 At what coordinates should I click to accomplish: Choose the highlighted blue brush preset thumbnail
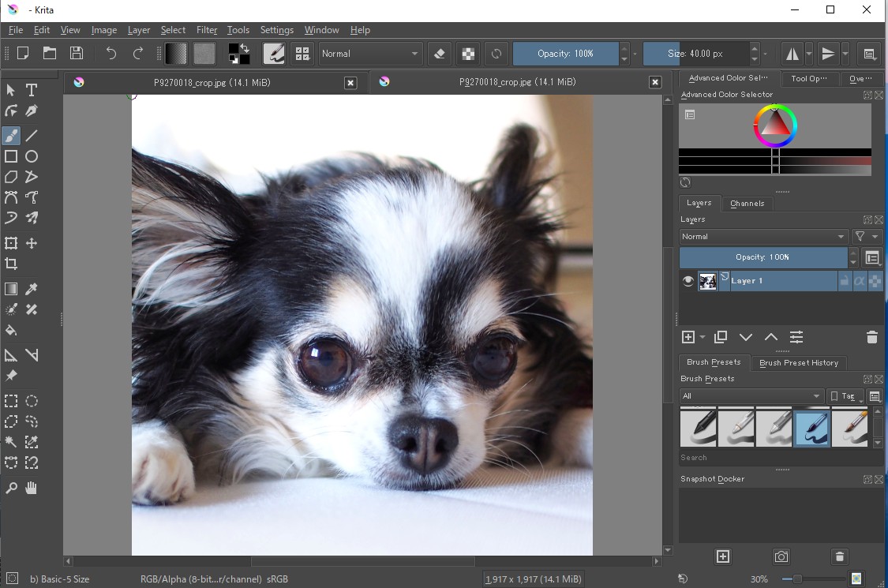811,429
